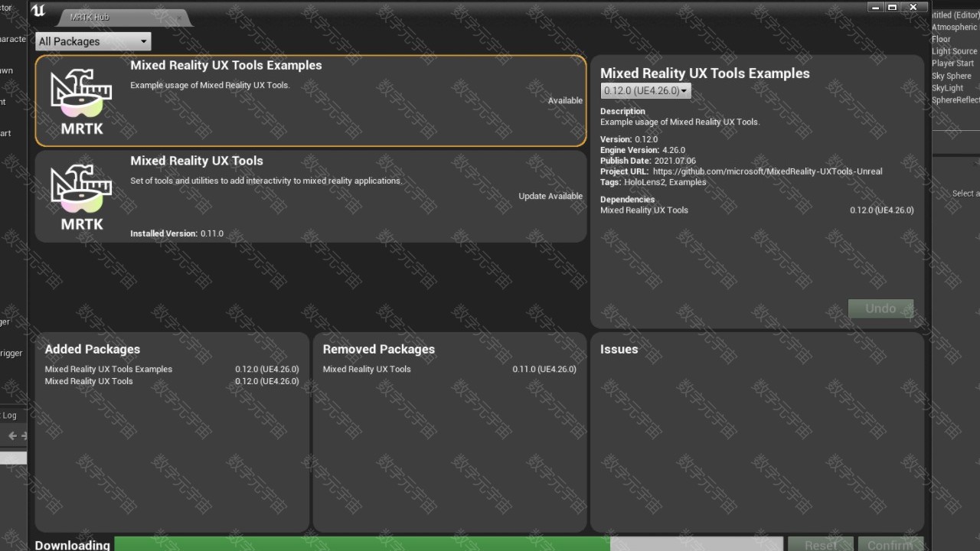Select Player Start in the editor outliner
This screenshot has width=980, height=551.
953,64
